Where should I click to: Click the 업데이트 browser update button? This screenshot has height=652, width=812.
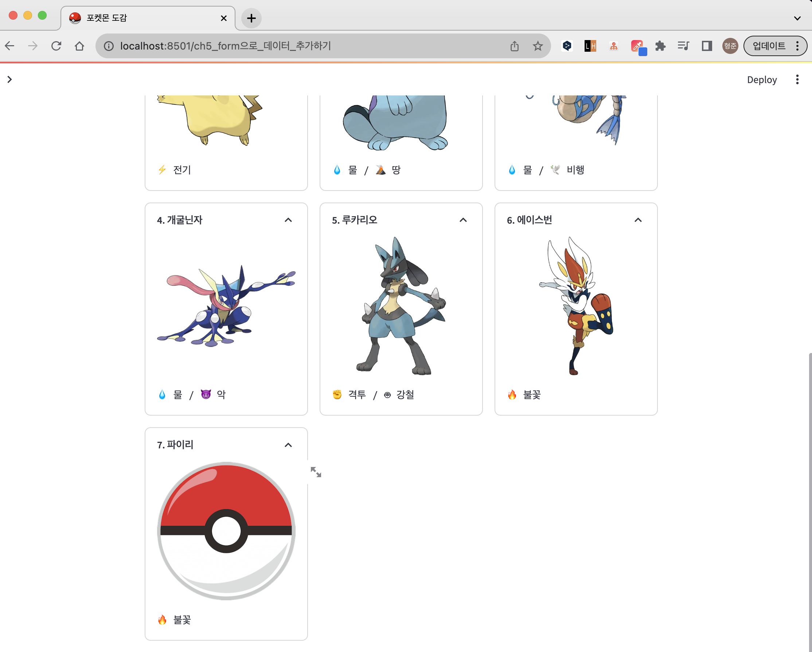click(769, 46)
